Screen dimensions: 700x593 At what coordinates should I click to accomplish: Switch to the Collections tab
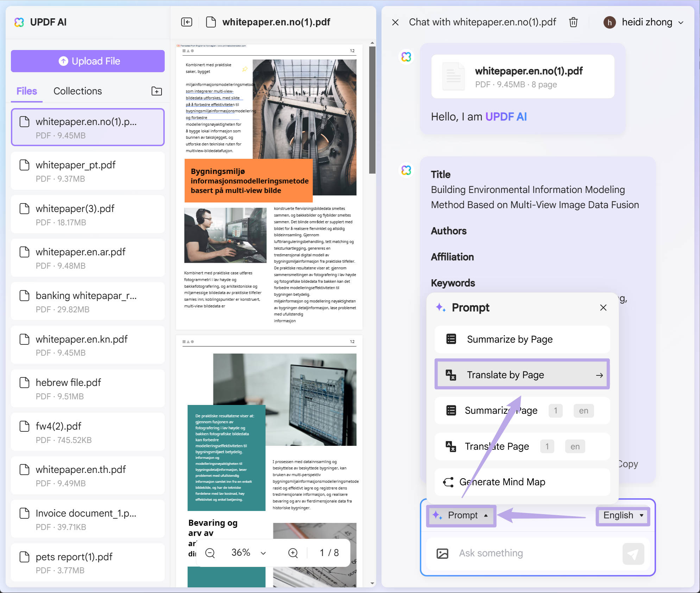click(77, 91)
